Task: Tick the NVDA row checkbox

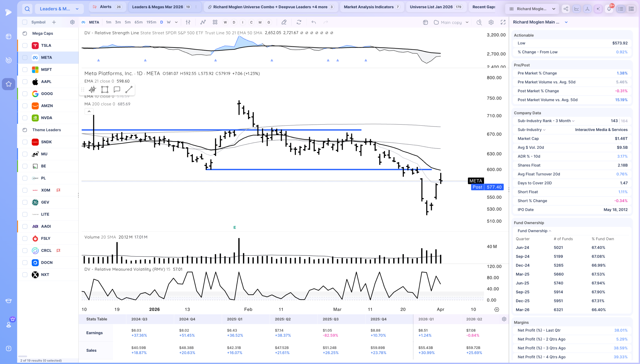Action: coord(25,118)
